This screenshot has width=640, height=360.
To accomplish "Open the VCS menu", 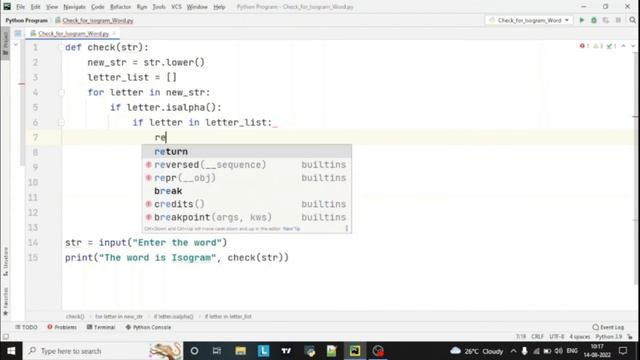I will (176, 7).
